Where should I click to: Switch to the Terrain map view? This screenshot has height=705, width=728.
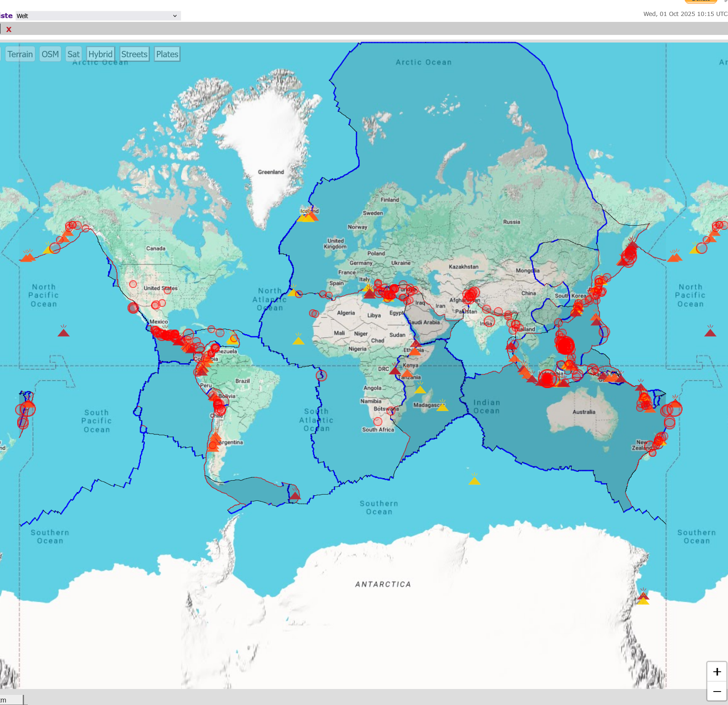click(20, 54)
